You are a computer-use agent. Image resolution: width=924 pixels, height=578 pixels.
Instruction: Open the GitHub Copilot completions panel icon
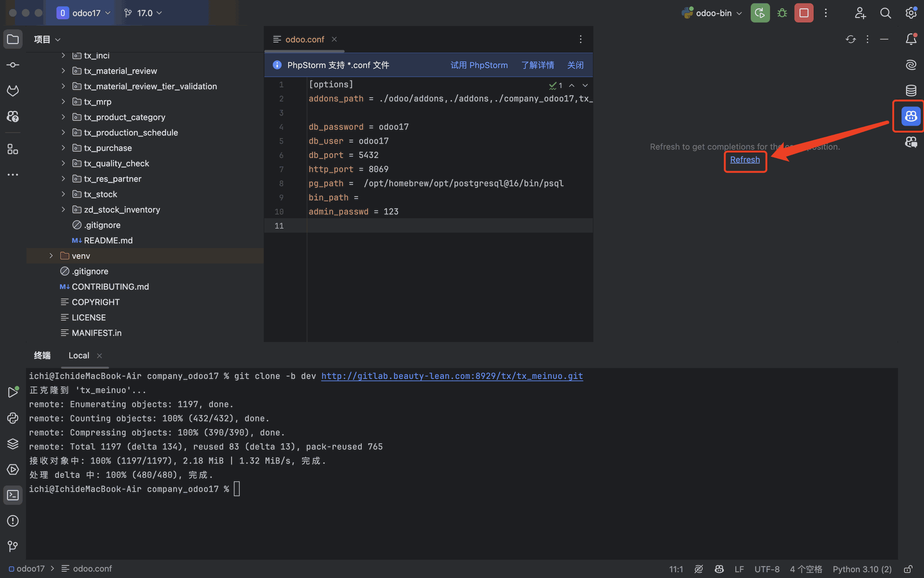point(911,116)
